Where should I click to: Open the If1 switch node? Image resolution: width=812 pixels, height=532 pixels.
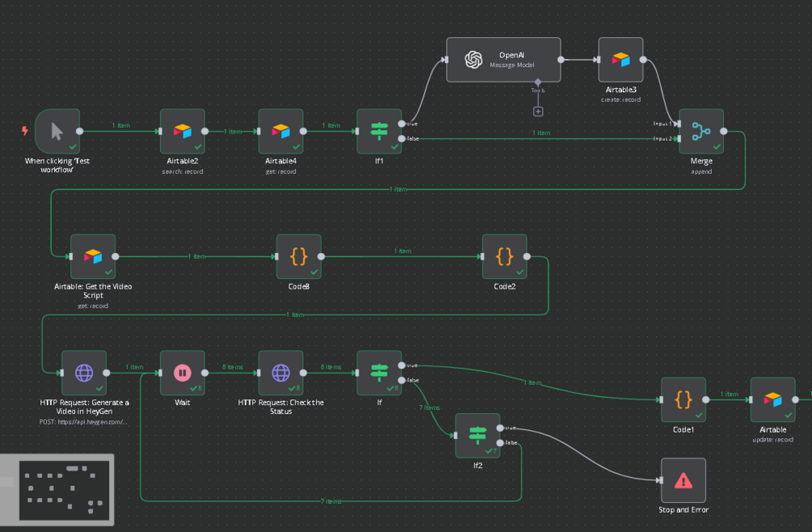379,131
